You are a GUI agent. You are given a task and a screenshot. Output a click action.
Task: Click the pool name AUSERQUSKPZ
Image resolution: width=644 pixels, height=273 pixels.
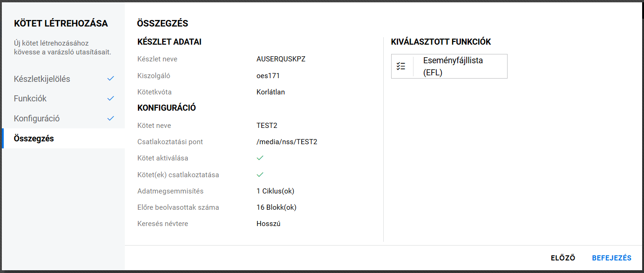point(281,59)
